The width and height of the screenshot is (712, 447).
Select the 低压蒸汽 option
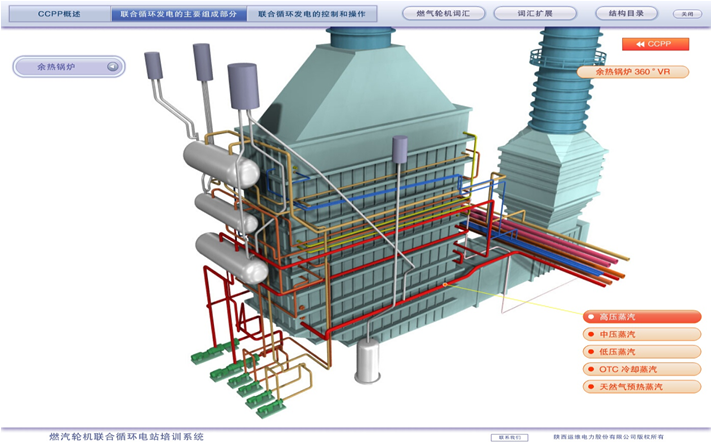[x=640, y=351]
